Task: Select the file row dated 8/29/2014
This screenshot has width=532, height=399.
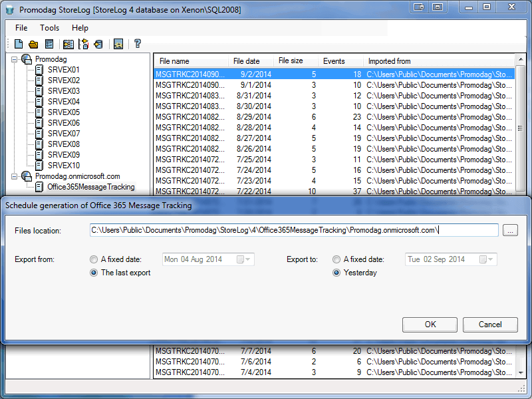Action: (x=334, y=117)
